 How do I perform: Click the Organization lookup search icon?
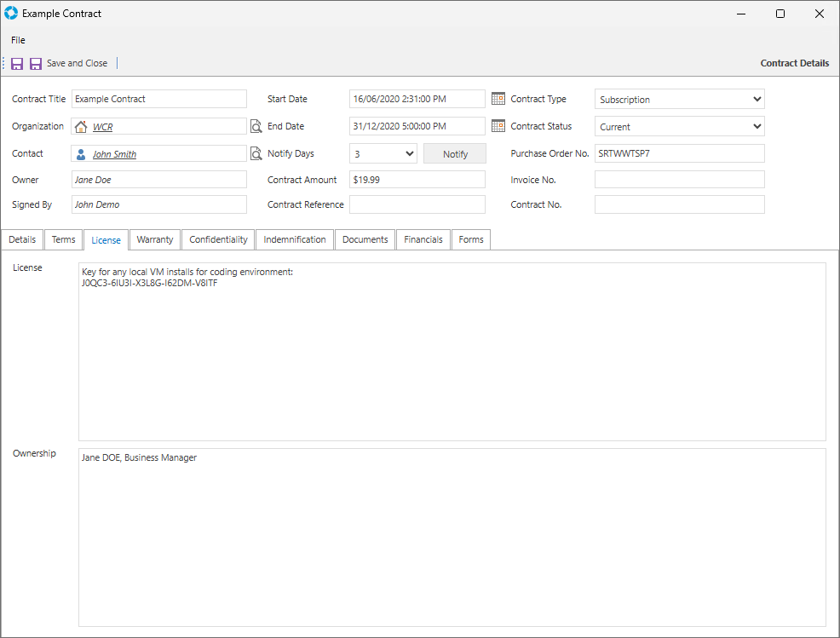[x=256, y=127]
